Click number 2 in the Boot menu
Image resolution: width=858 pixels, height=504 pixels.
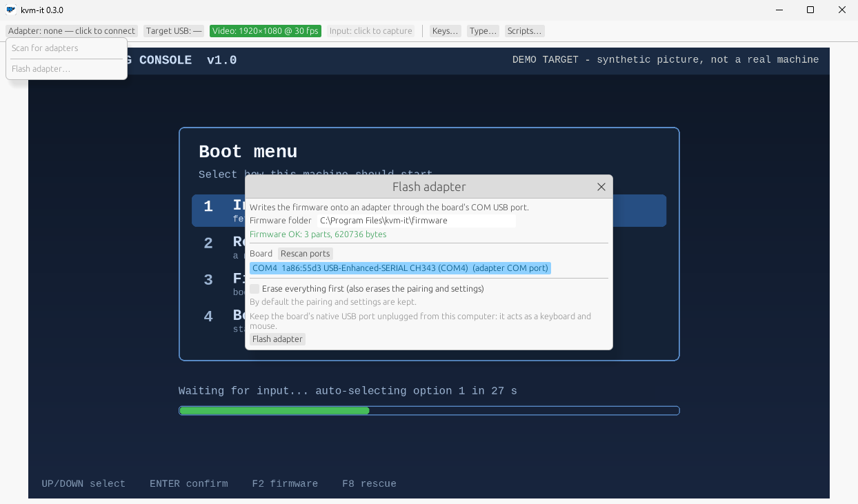[208, 243]
